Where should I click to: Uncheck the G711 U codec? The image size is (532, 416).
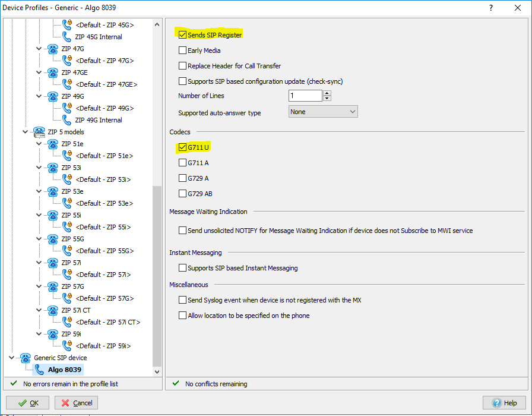pos(182,147)
